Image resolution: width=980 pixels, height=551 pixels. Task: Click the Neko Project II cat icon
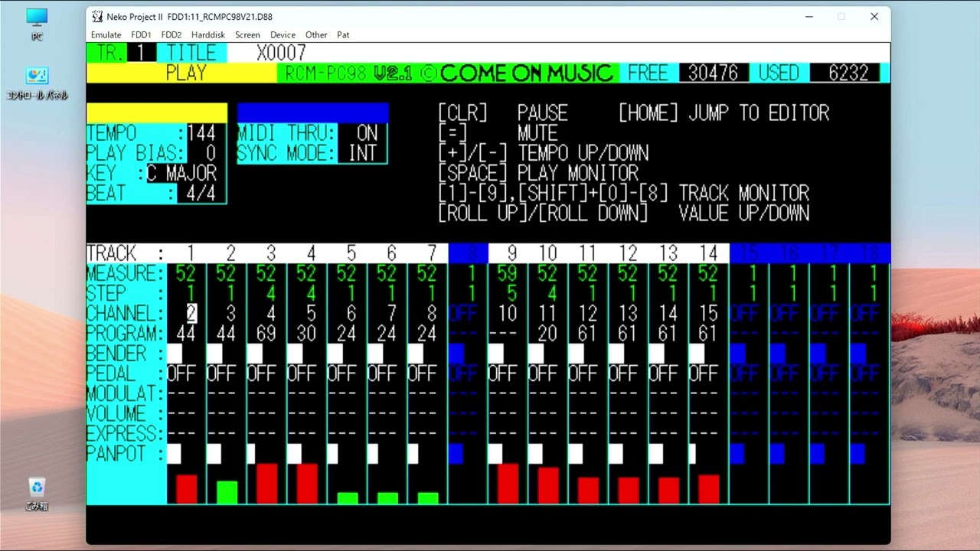pos(96,16)
